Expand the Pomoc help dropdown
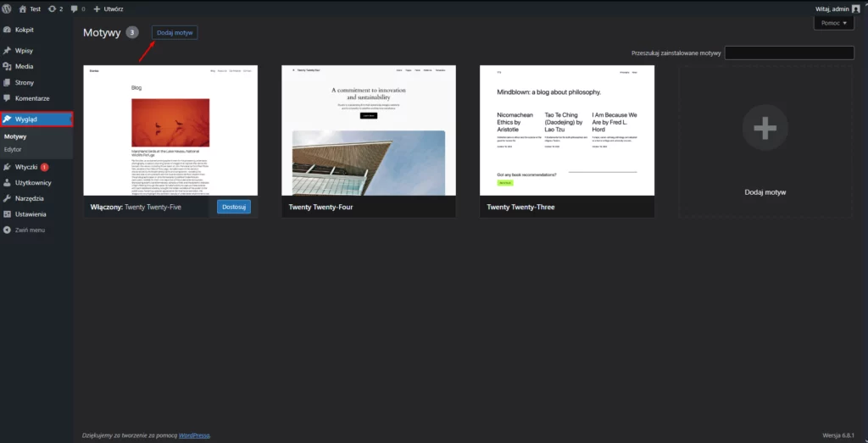Image resolution: width=868 pixels, height=443 pixels. 834,23
